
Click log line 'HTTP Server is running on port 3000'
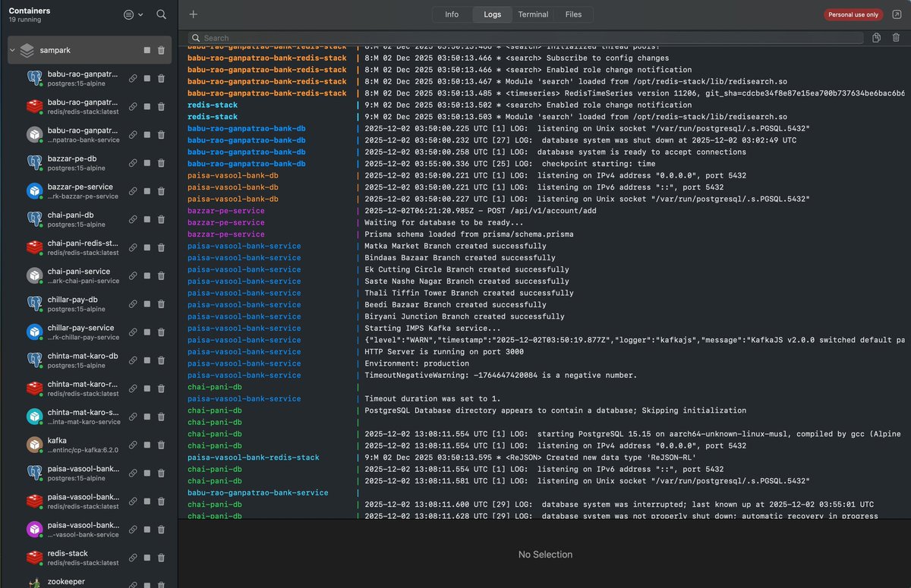coord(444,351)
